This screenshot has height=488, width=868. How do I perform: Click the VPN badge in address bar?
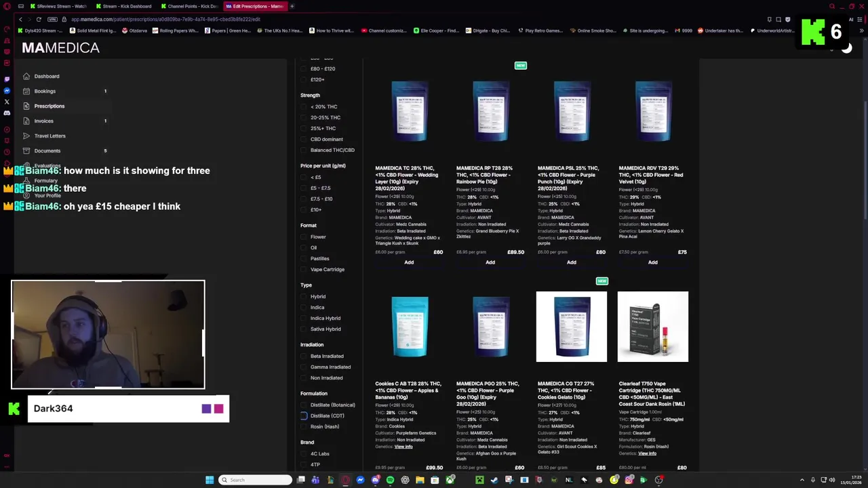(53, 19)
